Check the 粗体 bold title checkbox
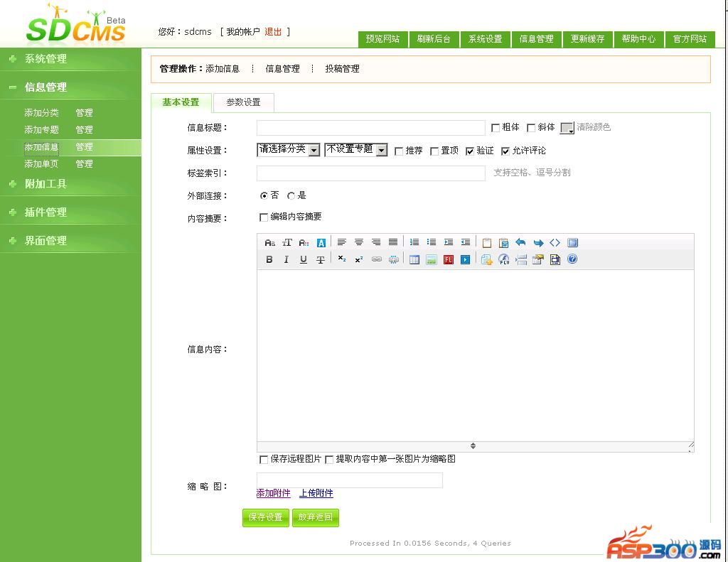Screen dimensions: 728x562 point(496,128)
